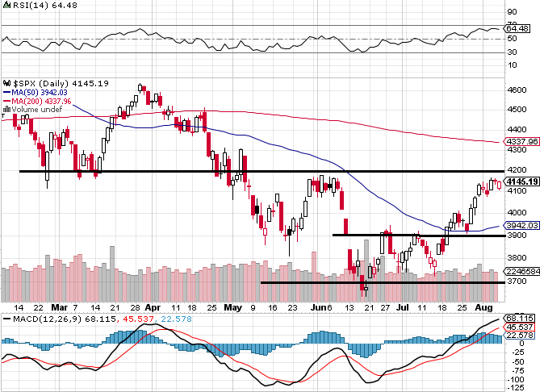Click the 10 level on RSI axis
This screenshot has width=544, height=392.
pos(512,65)
